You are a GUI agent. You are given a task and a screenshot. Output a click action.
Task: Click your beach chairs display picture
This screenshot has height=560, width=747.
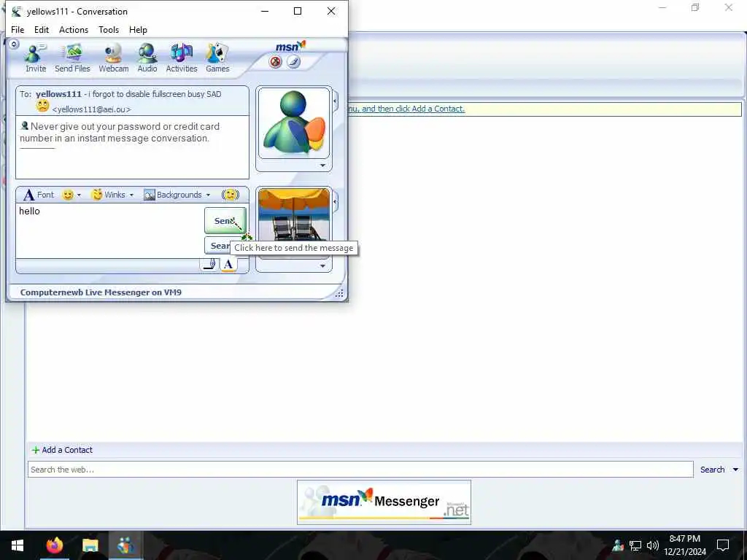[294, 215]
